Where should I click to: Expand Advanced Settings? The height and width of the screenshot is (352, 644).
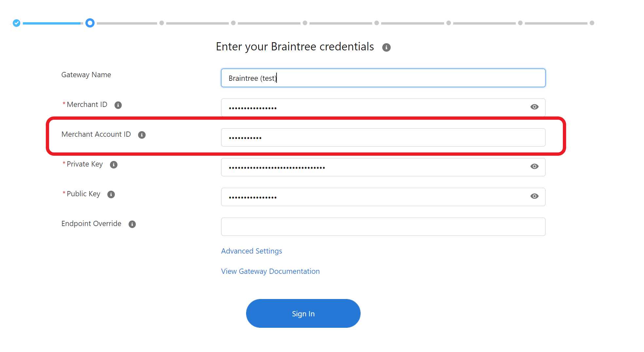coord(251,251)
